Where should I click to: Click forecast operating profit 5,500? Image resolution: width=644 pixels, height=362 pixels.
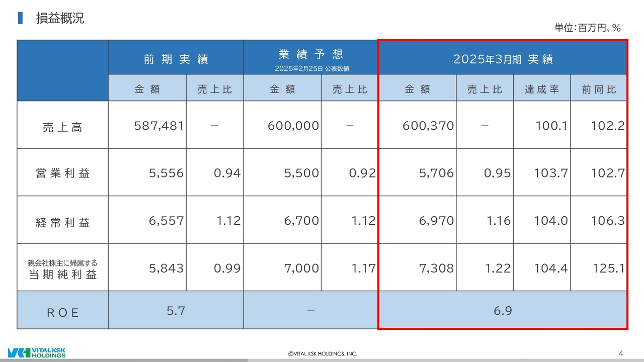(x=302, y=173)
